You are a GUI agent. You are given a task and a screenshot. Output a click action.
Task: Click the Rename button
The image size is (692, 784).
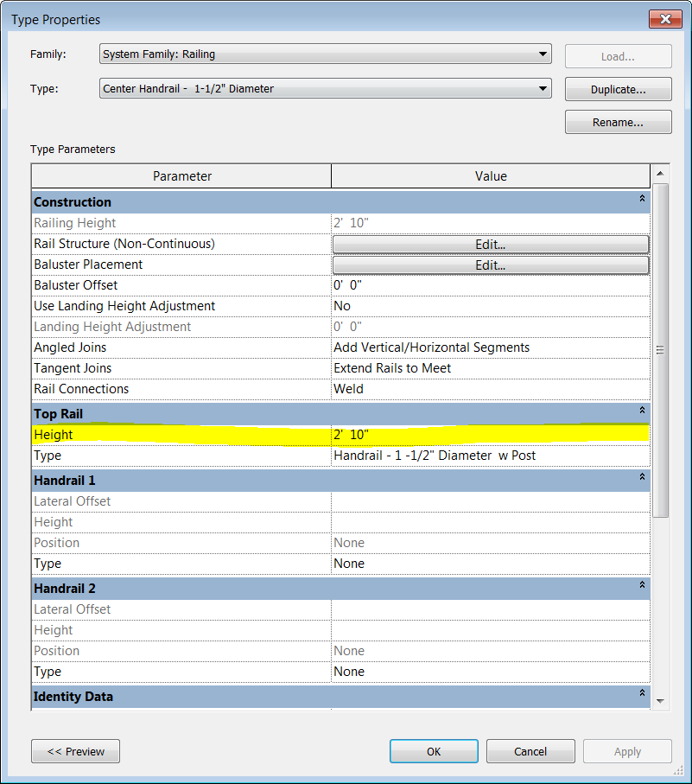tap(618, 123)
